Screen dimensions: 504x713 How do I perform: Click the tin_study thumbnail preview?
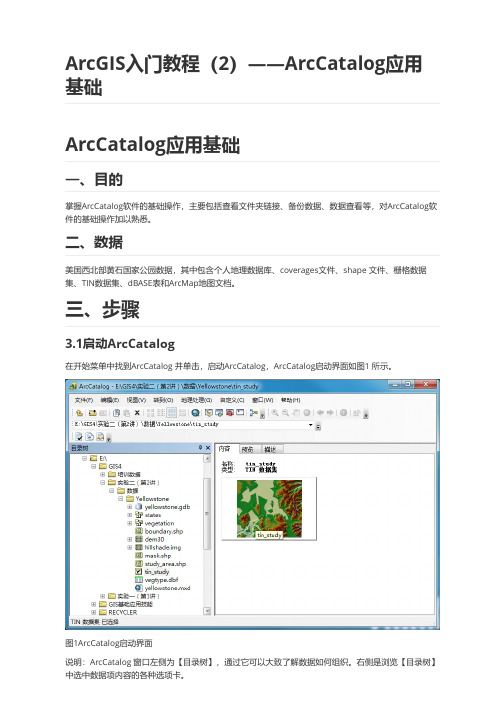click(x=269, y=509)
